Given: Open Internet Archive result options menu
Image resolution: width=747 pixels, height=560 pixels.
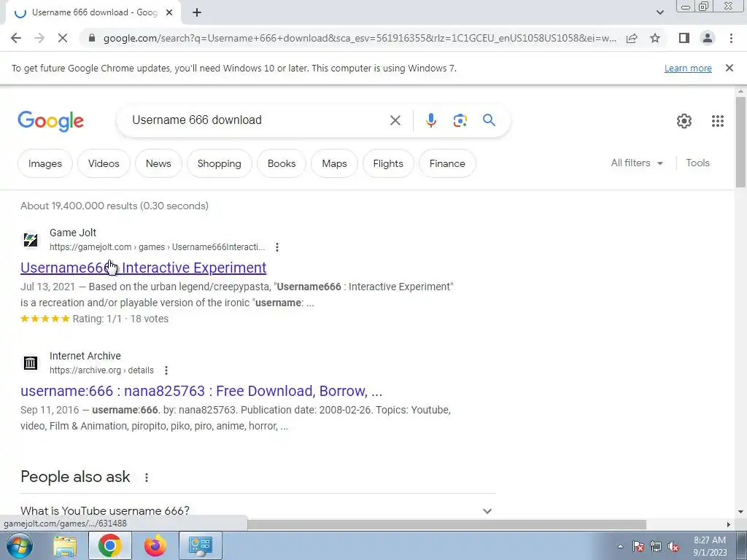Looking at the screenshot, I should pos(166,370).
